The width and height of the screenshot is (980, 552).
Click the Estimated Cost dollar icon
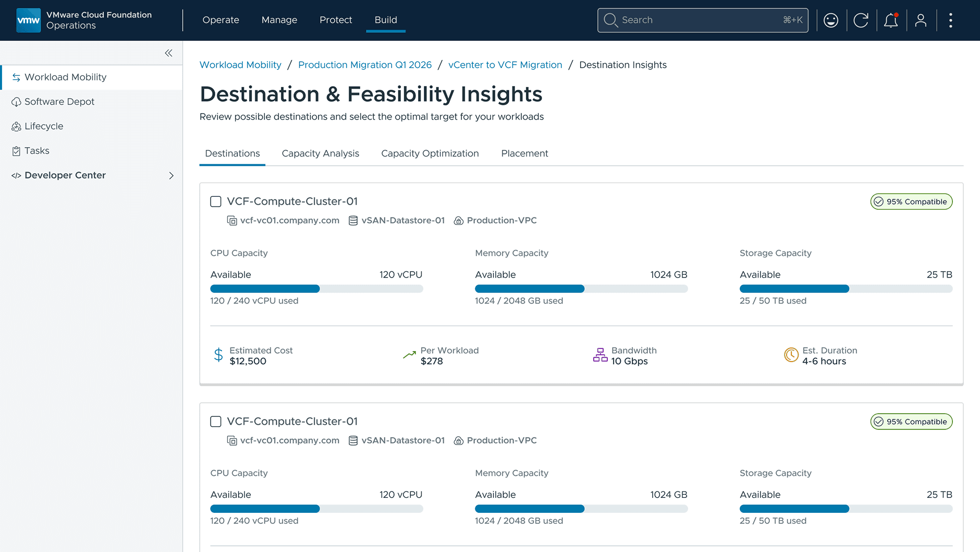tap(218, 355)
